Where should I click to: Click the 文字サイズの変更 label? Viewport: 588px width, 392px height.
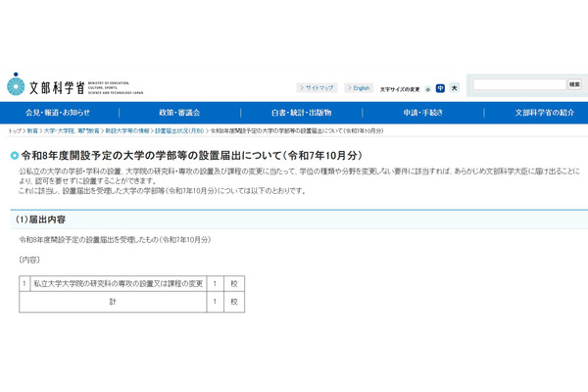(400, 89)
